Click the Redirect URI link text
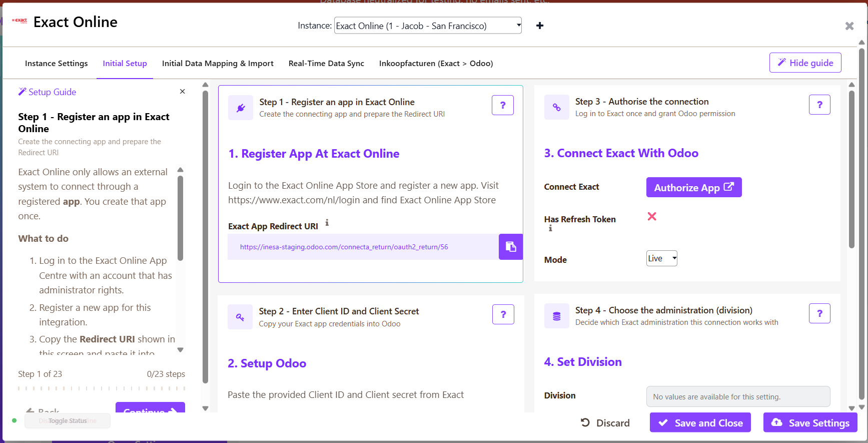Screen dimensions: 868x443 coord(344,247)
